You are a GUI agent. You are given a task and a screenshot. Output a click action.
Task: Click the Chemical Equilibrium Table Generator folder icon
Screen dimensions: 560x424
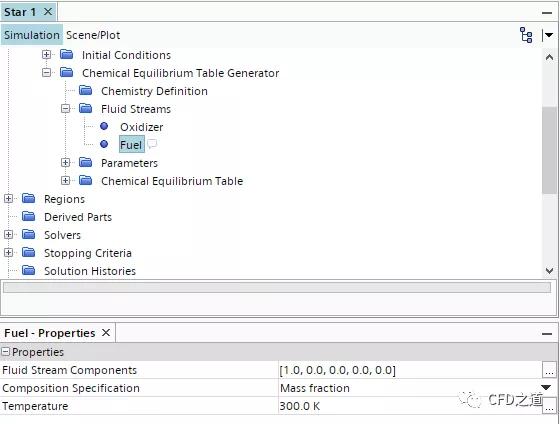pos(67,73)
